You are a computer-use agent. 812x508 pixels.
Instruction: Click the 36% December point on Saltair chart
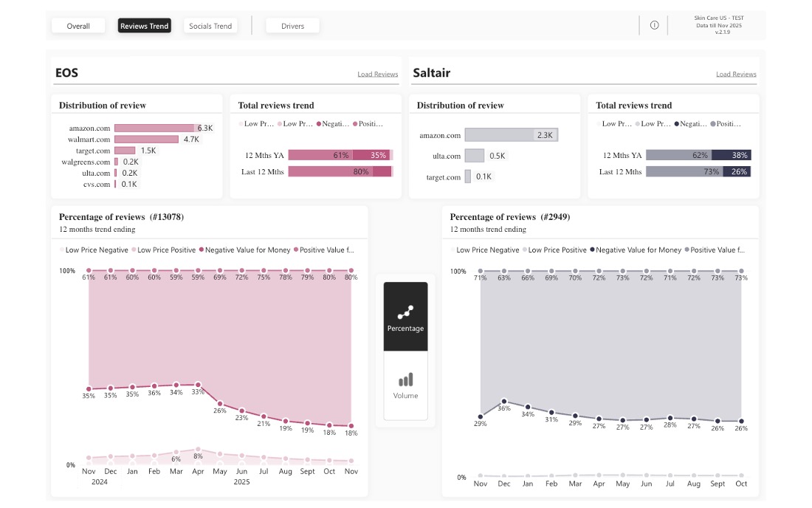tap(504, 401)
